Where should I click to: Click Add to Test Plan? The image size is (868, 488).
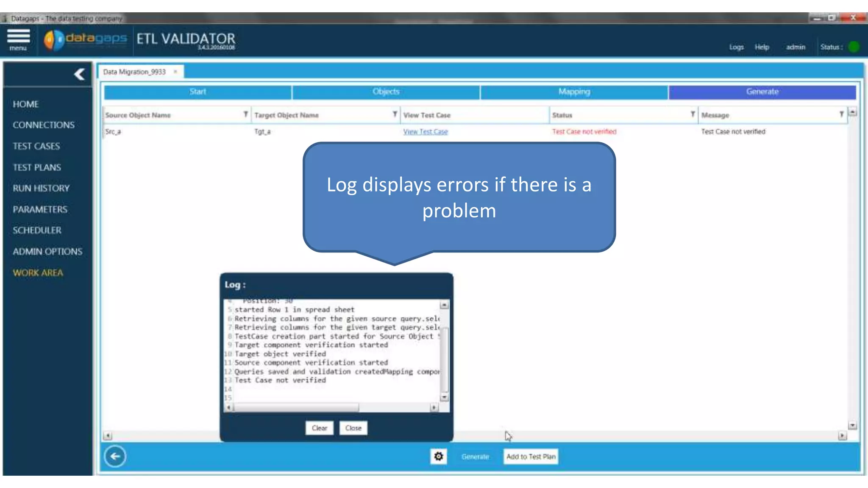[531, 457]
